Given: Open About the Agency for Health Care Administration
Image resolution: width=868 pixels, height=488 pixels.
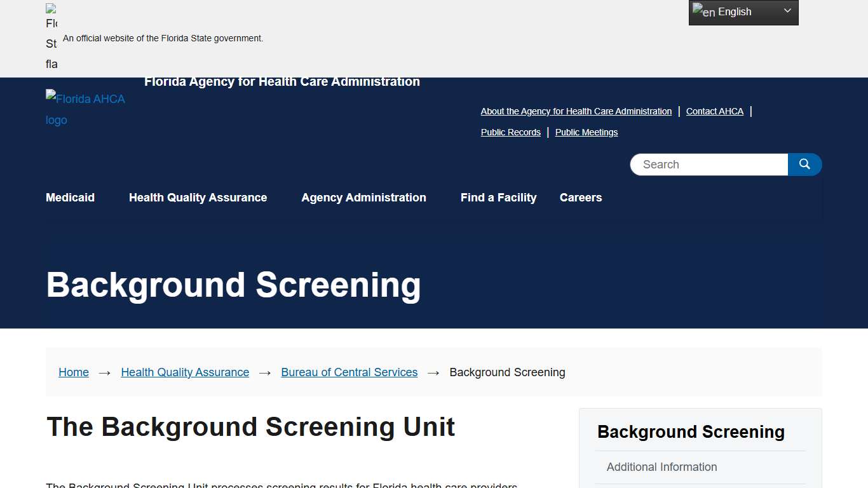Looking at the screenshot, I should 576,111.
